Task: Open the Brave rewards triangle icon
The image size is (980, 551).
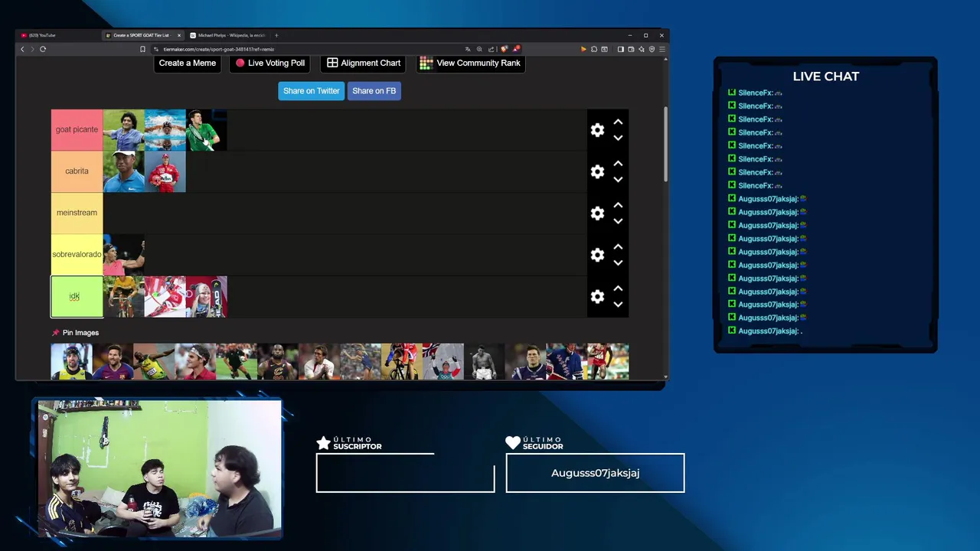Action: [516, 49]
